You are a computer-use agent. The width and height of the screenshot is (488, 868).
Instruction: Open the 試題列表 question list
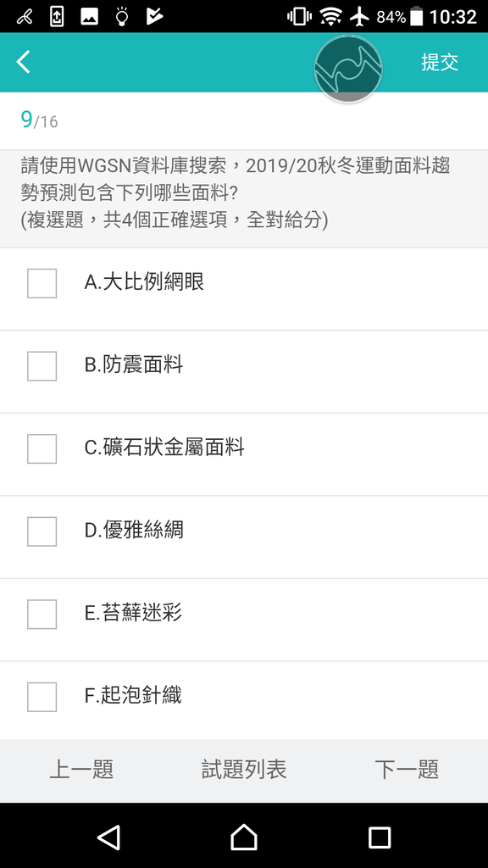coord(244,769)
